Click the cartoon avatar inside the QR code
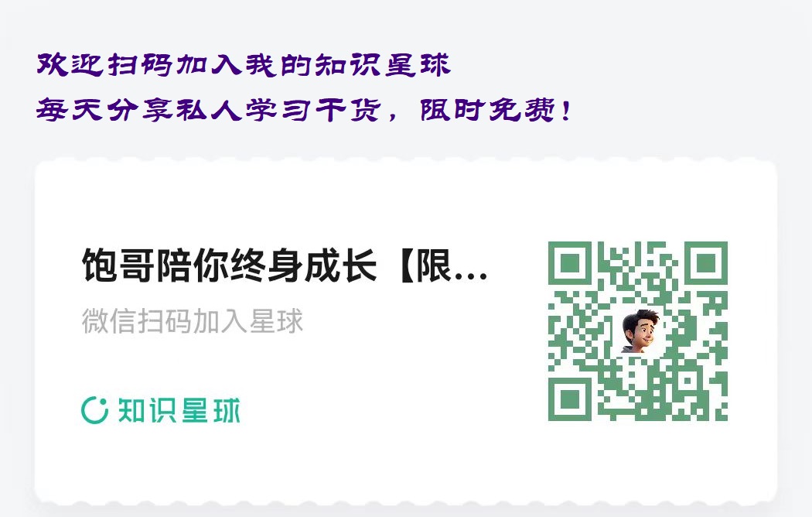812x517 pixels. 639,331
